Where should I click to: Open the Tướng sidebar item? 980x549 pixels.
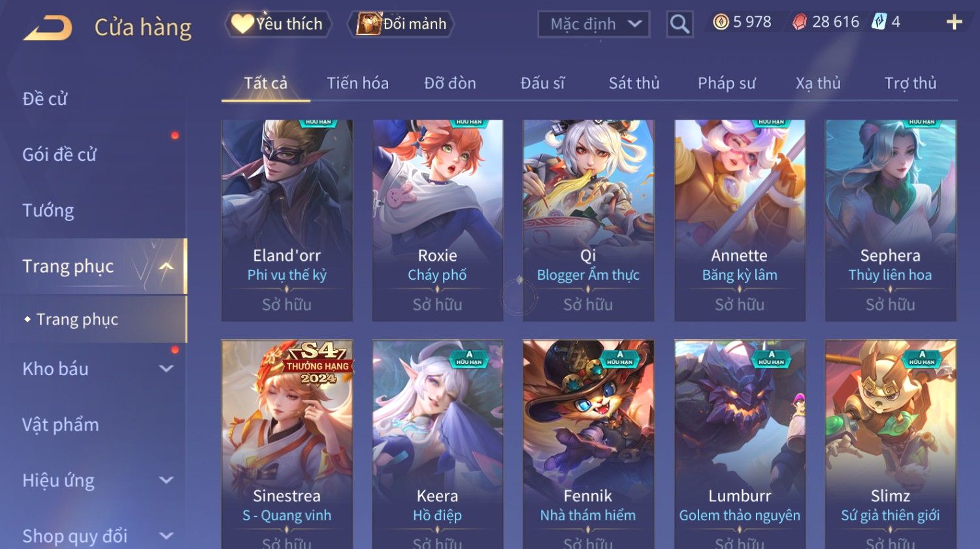(x=48, y=210)
